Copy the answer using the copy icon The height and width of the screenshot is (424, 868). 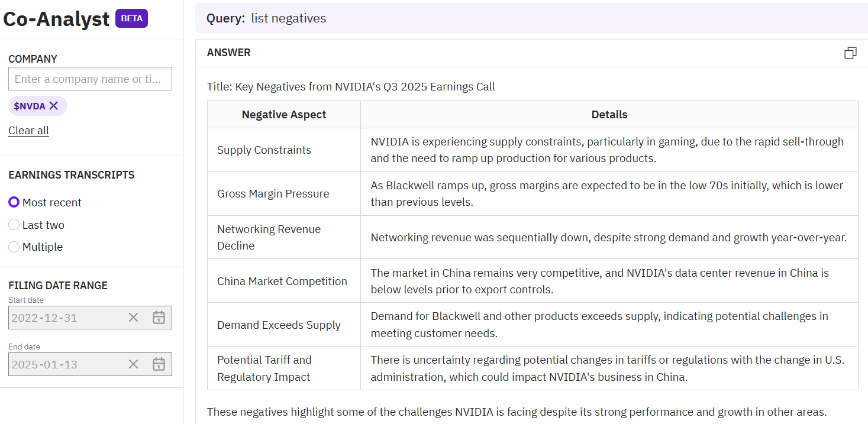tap(850, 53)
